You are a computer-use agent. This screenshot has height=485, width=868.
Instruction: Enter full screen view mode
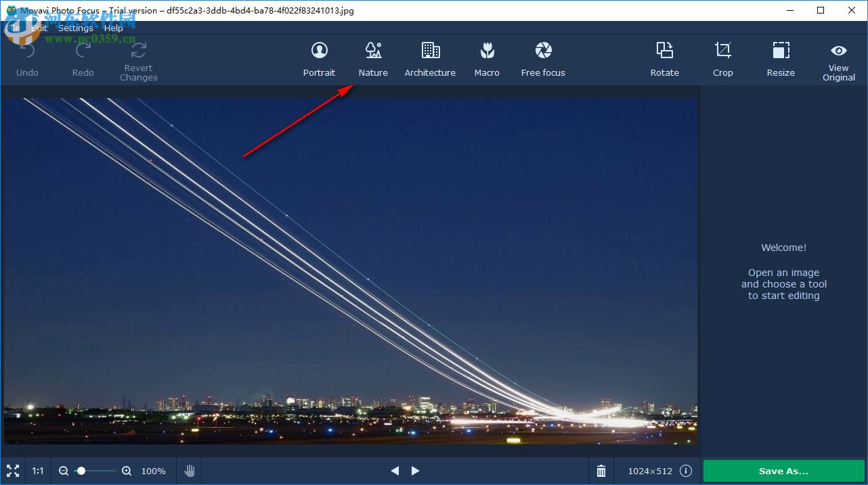click(x=13, y=471)
